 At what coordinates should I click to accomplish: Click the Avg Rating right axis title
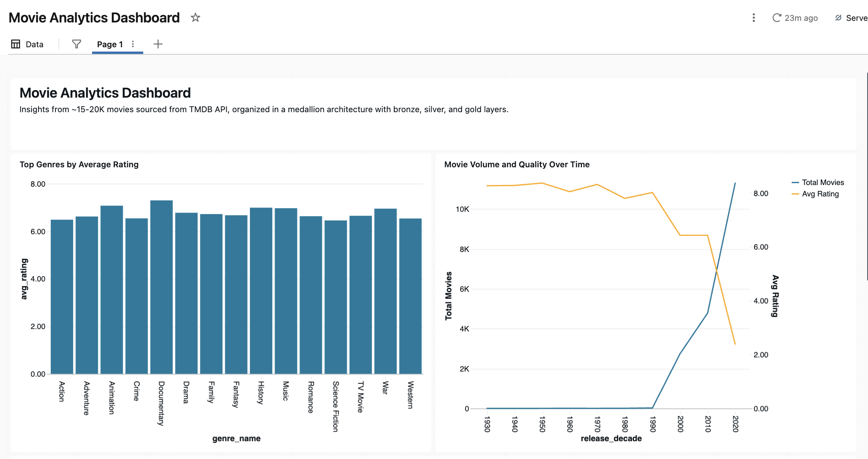(x=775, y=296)
